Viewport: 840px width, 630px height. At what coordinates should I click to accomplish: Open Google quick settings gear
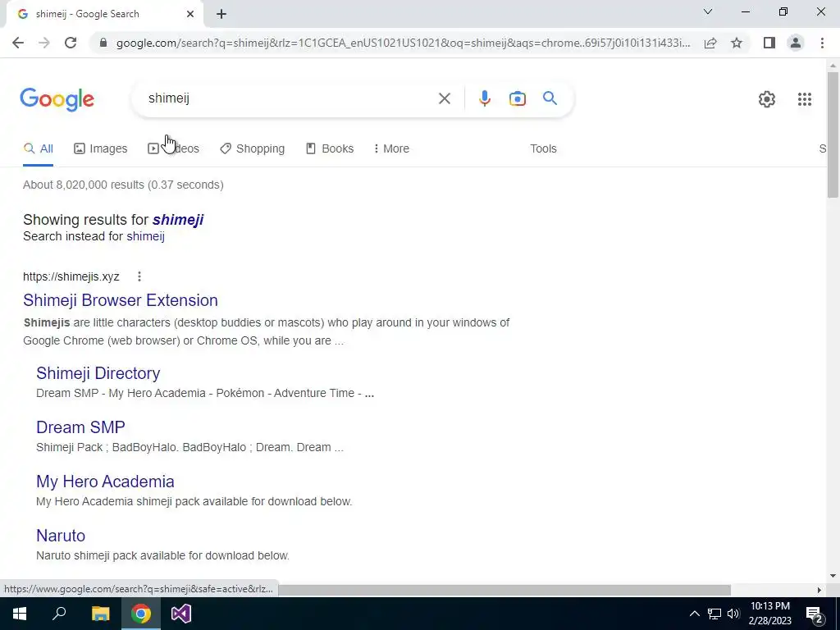pos(767,99)
